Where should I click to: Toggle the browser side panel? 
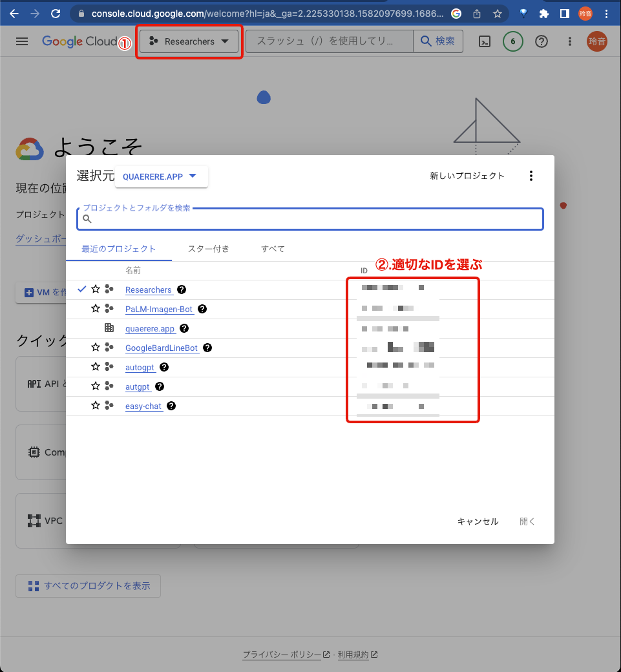coord(565,14)
